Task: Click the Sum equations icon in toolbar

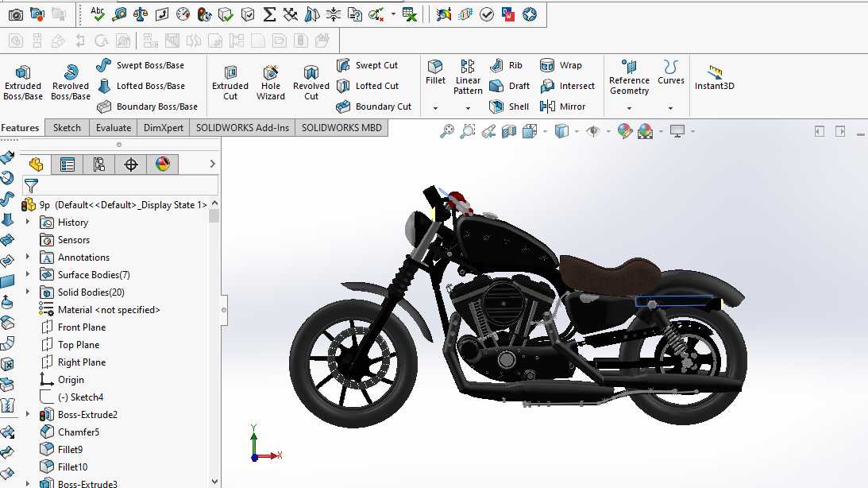Action: [269, 14]
